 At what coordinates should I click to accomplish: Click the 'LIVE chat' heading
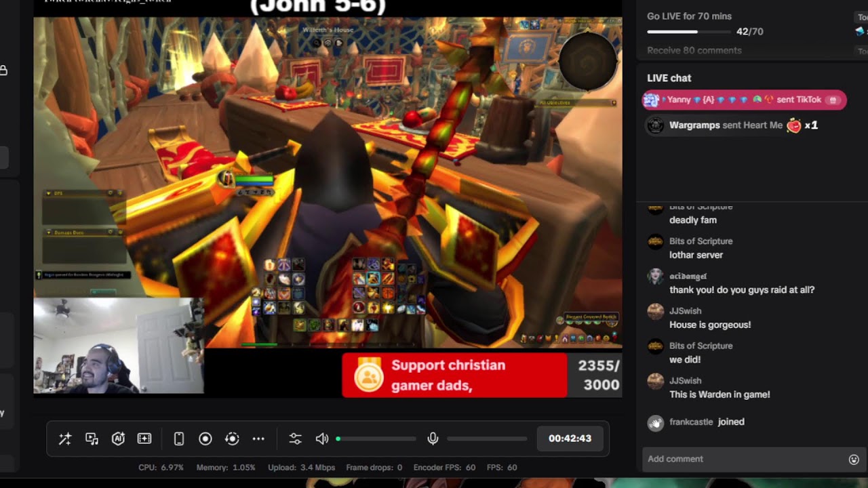click(x=669, y=78)
